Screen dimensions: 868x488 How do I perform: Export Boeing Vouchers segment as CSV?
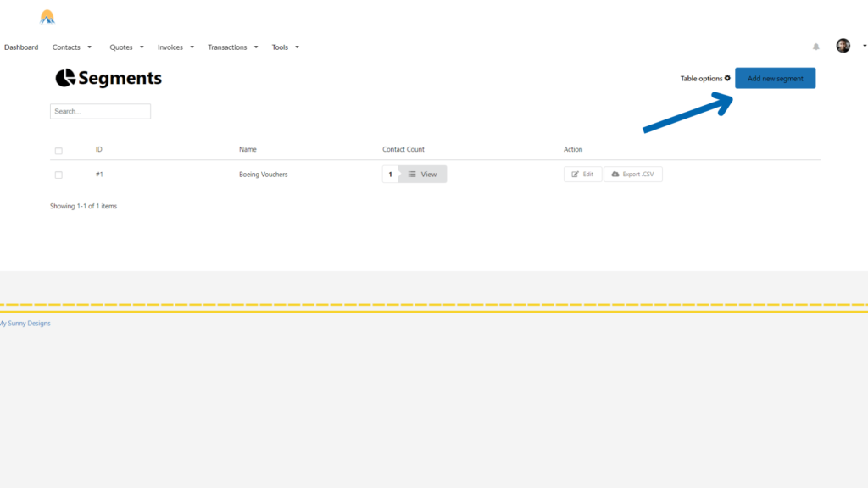click(x=632, y=175)
